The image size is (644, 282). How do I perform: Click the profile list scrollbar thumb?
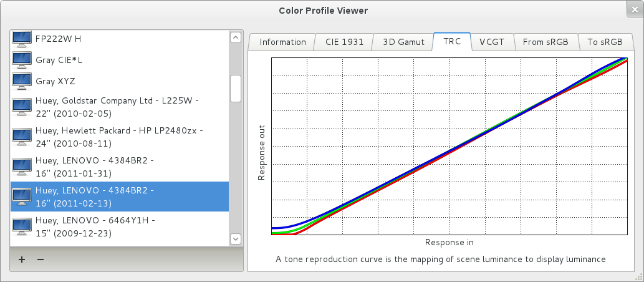236,88
